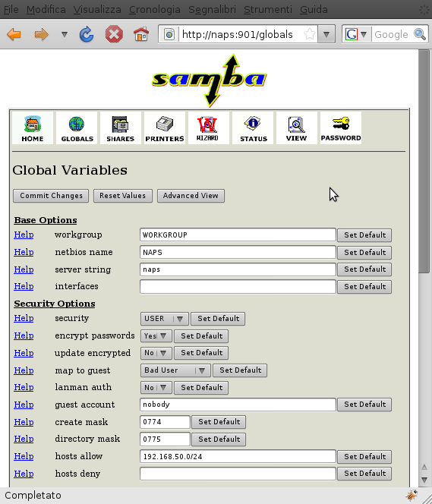Open Help link for security
This screenshot has width=432, height=504.
[24, 318]
